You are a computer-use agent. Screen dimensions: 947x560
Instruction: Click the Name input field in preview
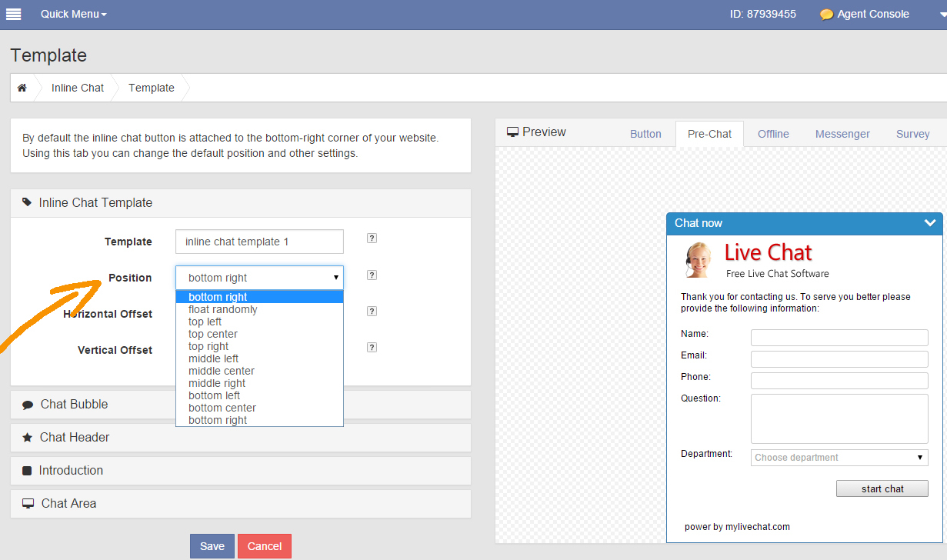pos(839,338)
